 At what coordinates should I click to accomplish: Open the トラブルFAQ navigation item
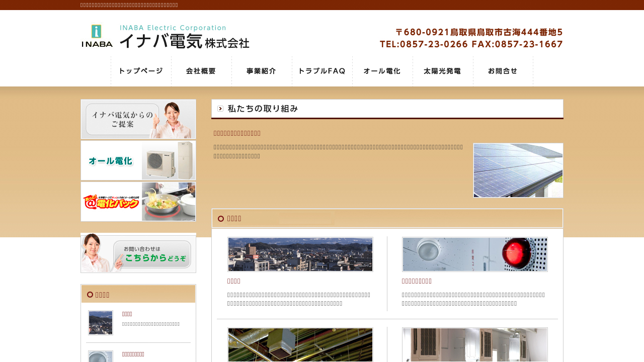pyautogui.click(x=322, y=71)
